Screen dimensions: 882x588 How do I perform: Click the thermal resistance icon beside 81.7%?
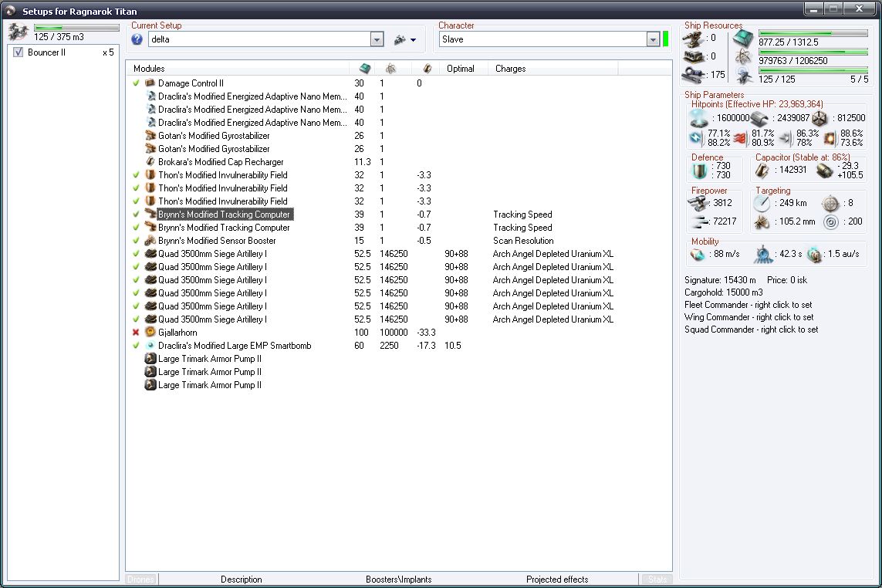tap(741, 138)
